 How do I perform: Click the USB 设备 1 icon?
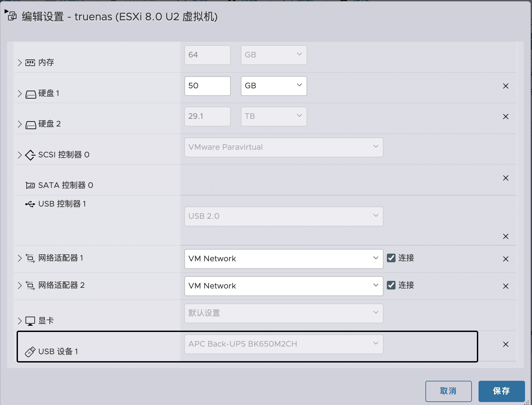(30, 352)
